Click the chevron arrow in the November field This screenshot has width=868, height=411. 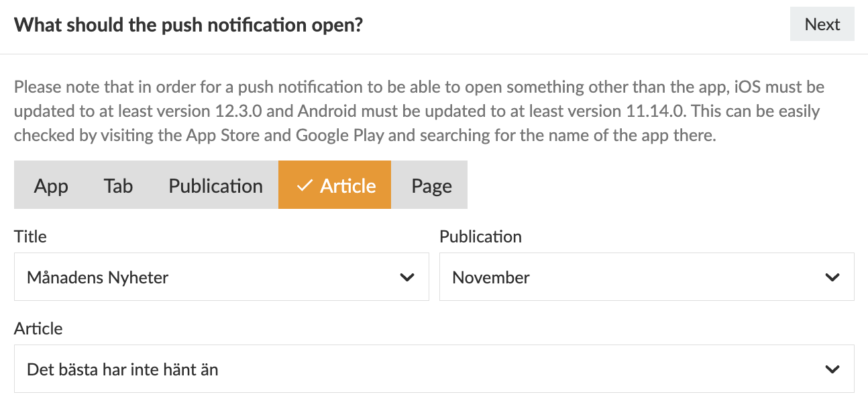point(832,277)
